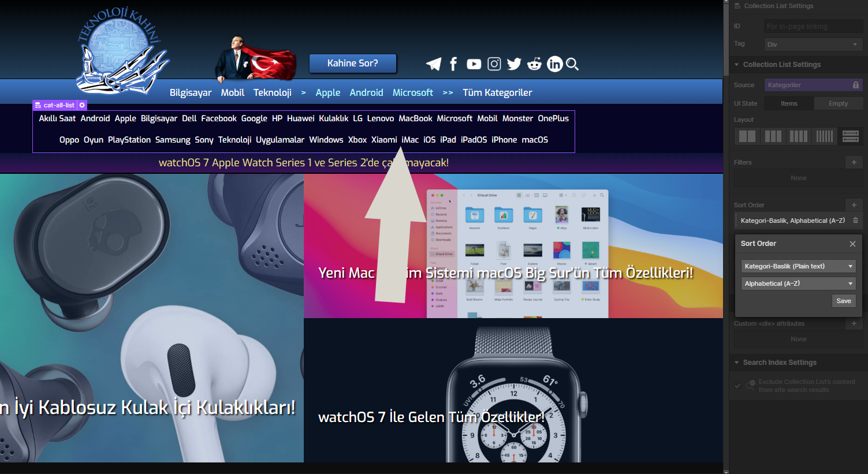Image resolution: width=868 pixels, height=474 pixels.
Task: Open the Alphabetical (A–Z) dropdown
Action: point(798,283)
